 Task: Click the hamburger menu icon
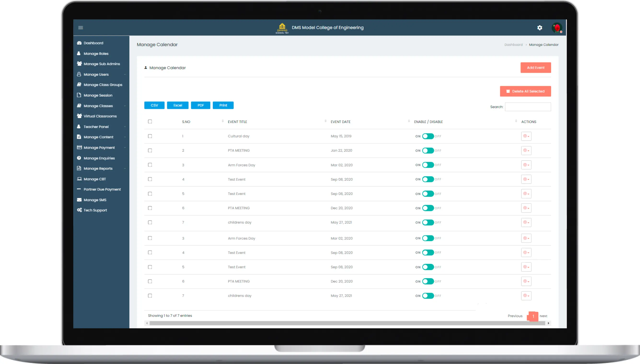pyautogui.click(x=80, y=28)
